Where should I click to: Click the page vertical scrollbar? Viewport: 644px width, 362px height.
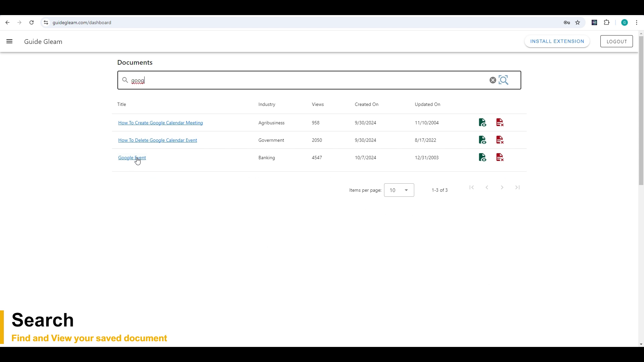click(641, 111)
